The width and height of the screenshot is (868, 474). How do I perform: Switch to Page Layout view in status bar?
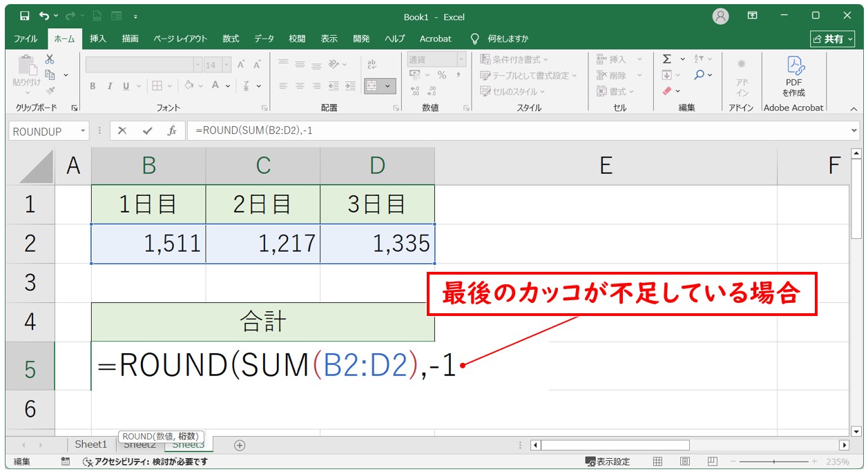tap(684, 462)
